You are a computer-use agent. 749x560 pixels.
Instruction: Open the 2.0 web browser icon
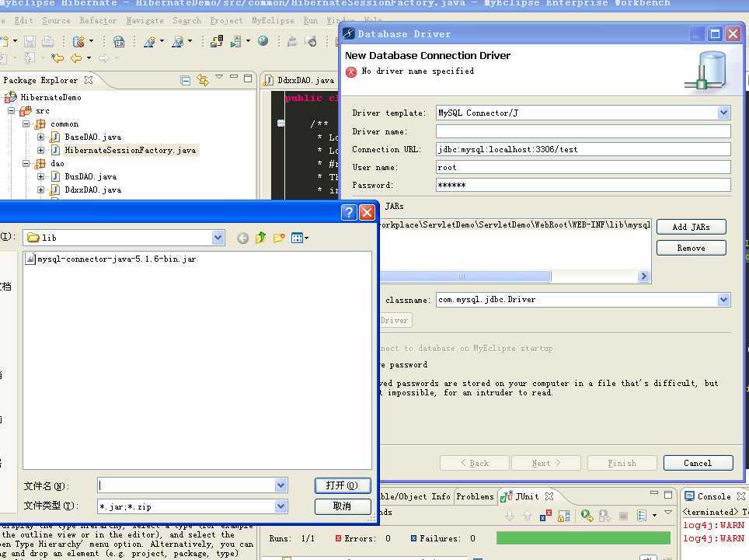(119, 41)
